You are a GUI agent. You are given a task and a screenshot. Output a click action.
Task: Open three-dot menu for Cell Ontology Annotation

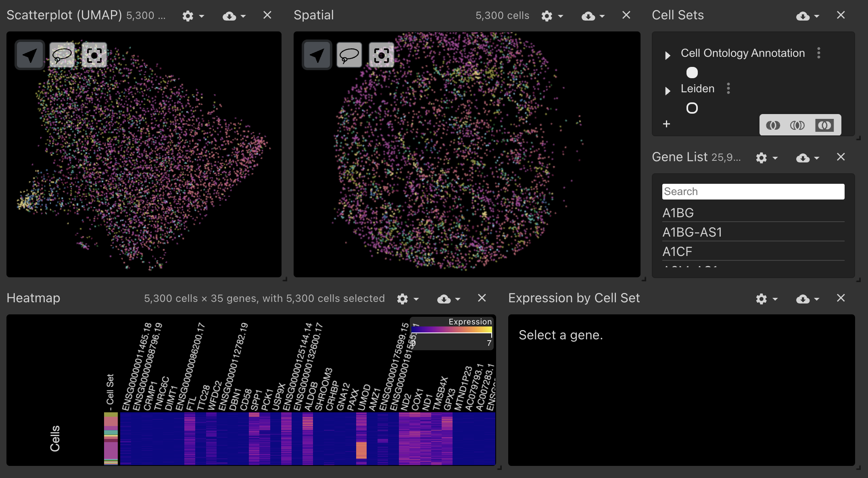818,53
